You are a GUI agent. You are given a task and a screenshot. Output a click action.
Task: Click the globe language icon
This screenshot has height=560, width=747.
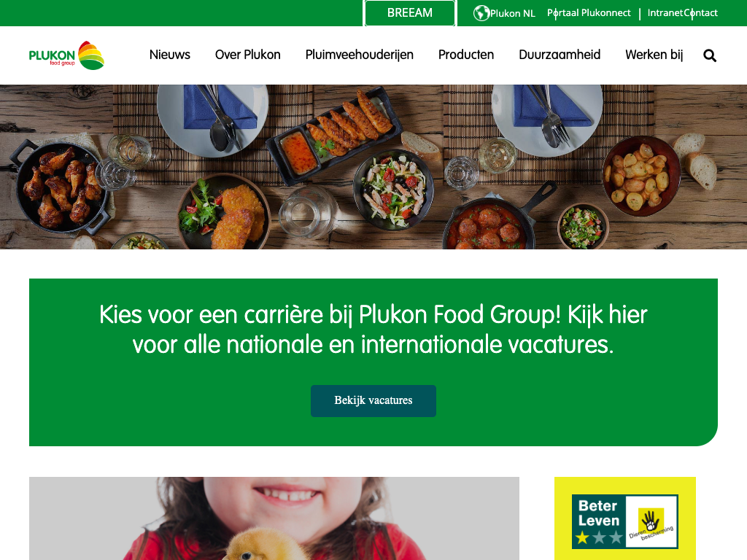481,13
